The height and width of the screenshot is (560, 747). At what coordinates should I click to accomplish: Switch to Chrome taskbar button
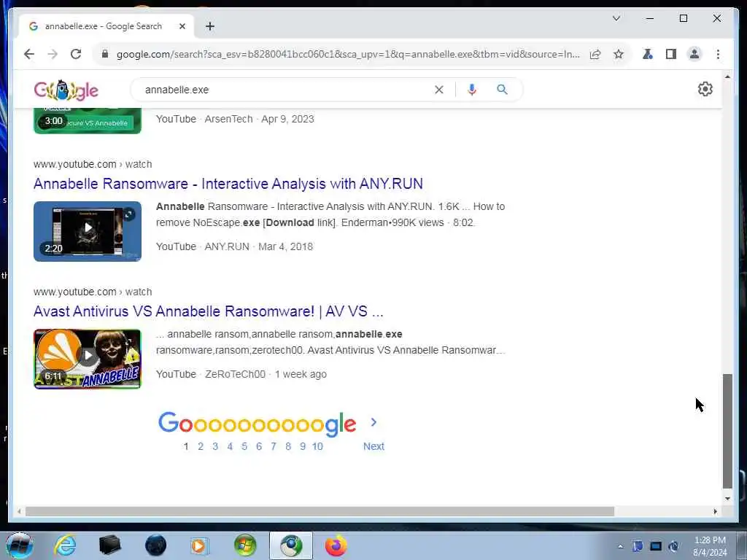click(290, 545)
